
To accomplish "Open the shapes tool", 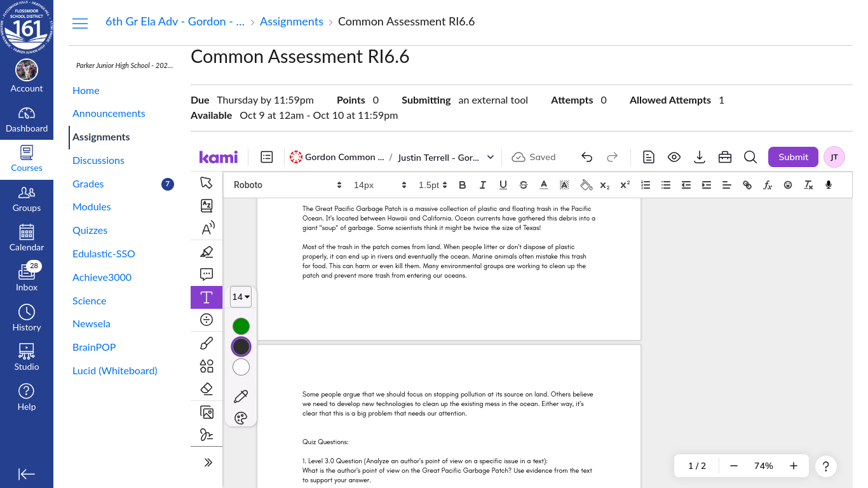I will pos(207,366).
